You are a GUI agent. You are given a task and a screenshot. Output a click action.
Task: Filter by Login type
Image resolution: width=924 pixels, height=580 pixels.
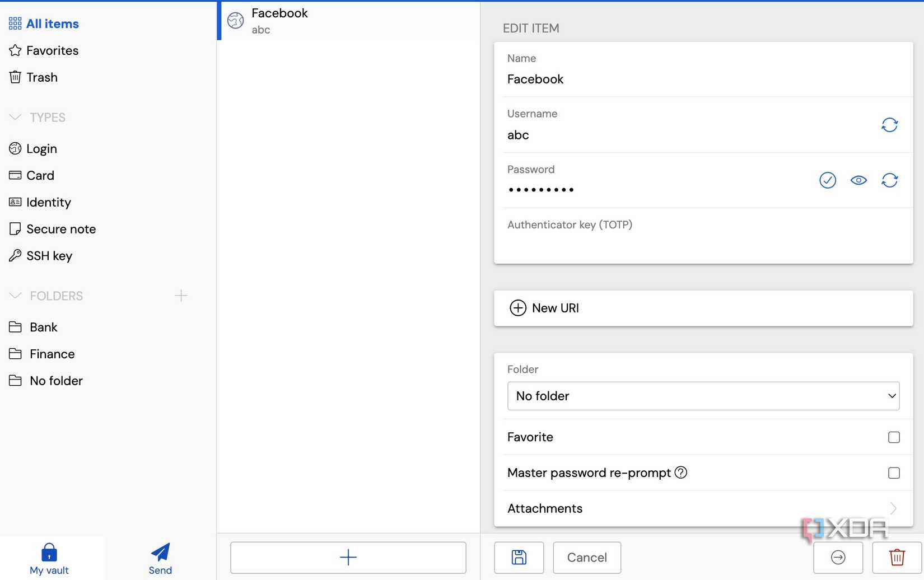pos(34,149)
